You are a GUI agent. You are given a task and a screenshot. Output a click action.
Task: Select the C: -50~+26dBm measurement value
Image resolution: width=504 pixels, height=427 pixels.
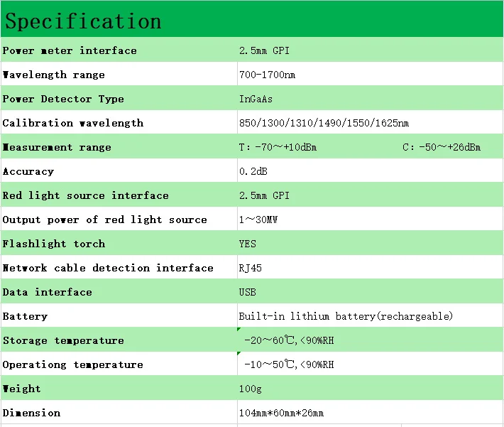(x=442, y=147)
